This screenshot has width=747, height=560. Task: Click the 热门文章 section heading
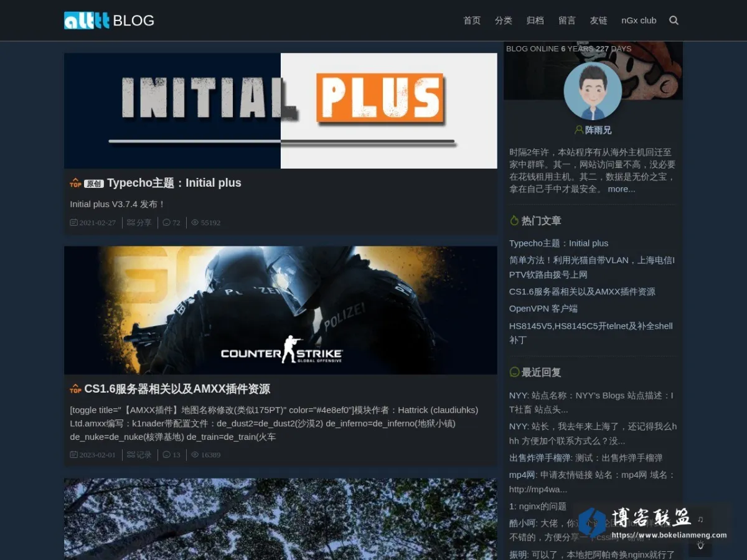(x=542, y=220)
